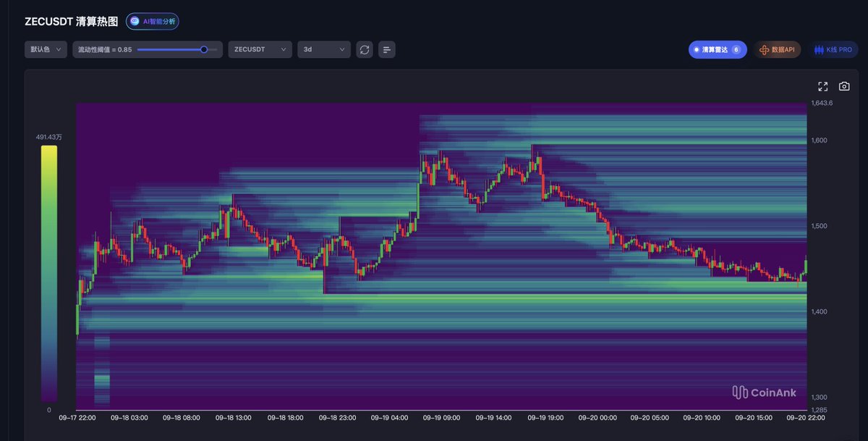Click the 1,643.6 price axis label

point(822,103)
